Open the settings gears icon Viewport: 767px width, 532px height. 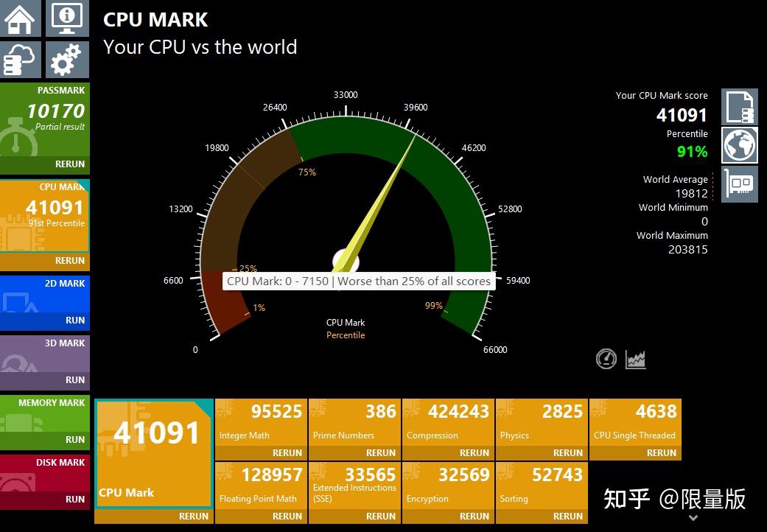[x=68, y=60]
